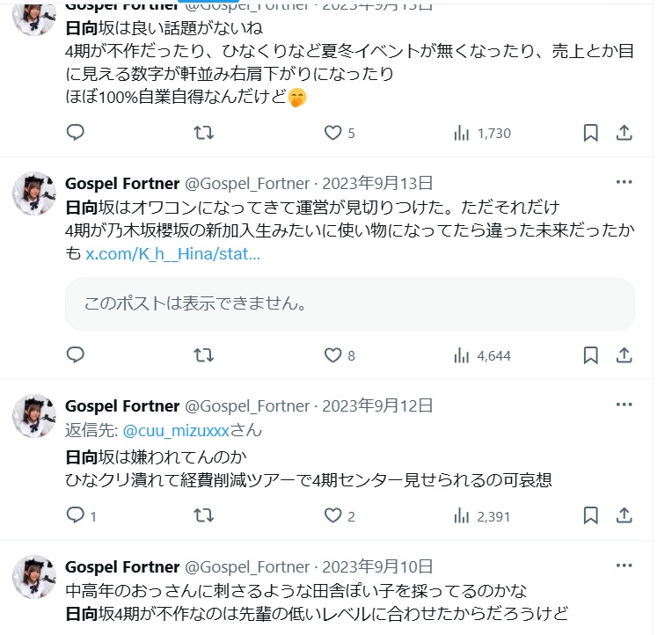This screenshot has width=672, height=635.
Task: Share the post with 2,391 views
Action: 624,516
